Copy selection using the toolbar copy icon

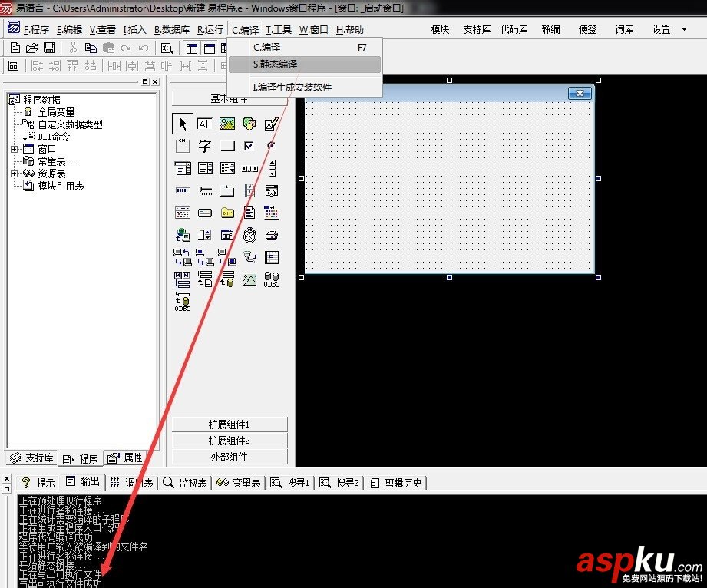pyautogui.click(x=91, y=48)
